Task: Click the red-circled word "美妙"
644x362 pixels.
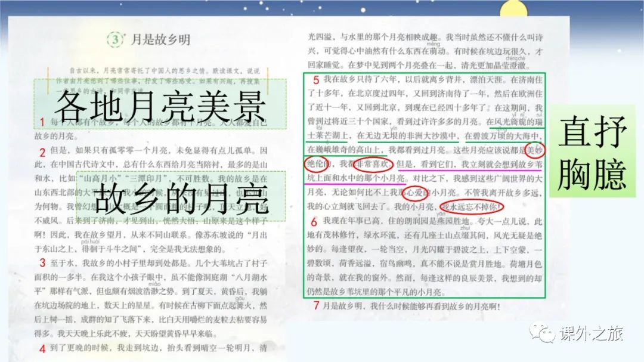Action: click(535, 150)
